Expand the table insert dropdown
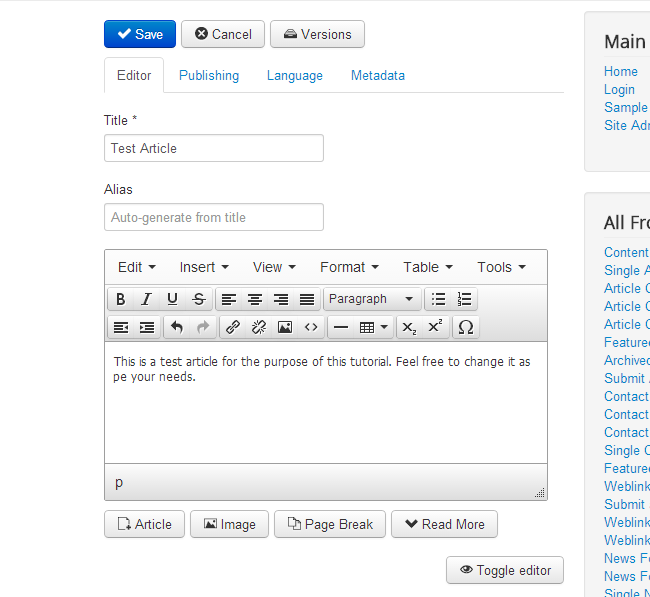 [x=374, y=327]
